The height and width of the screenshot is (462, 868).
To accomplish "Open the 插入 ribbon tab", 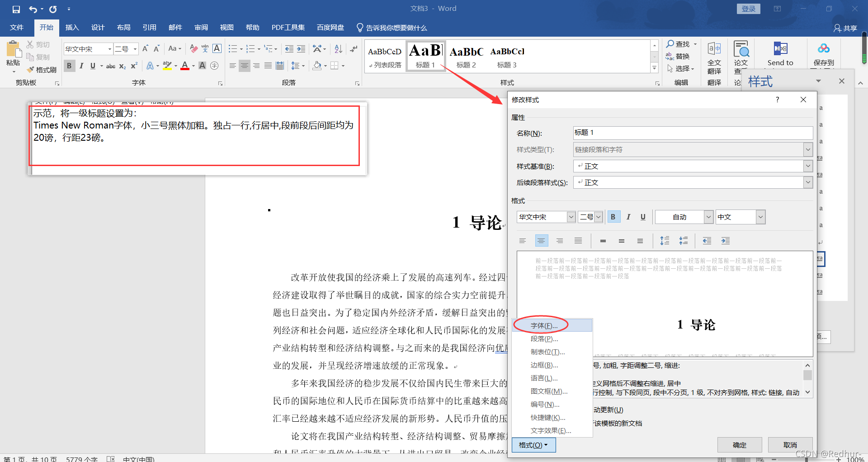I will 72,28.
